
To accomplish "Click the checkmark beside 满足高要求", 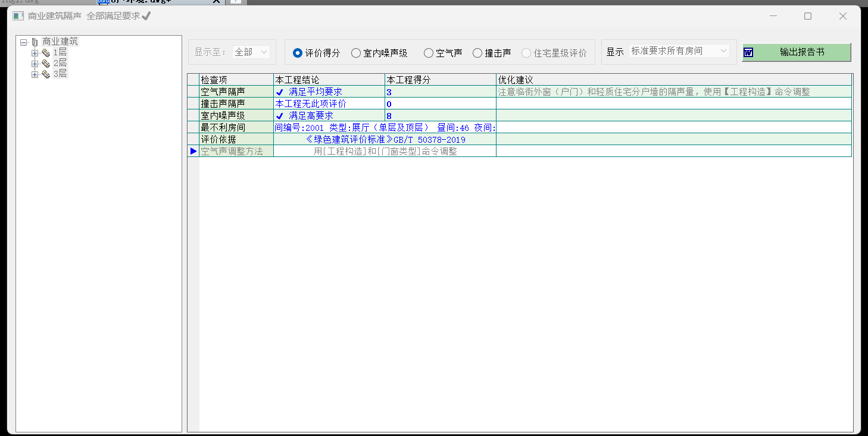I will point(279,116).
